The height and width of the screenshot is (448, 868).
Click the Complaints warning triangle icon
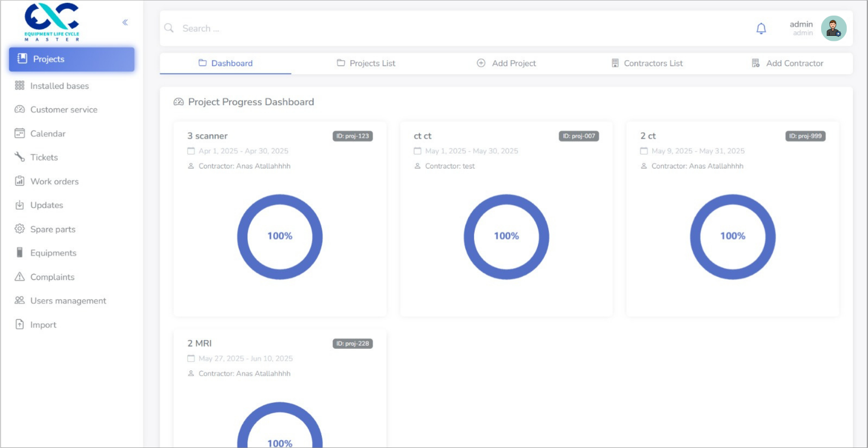(19, 276)
